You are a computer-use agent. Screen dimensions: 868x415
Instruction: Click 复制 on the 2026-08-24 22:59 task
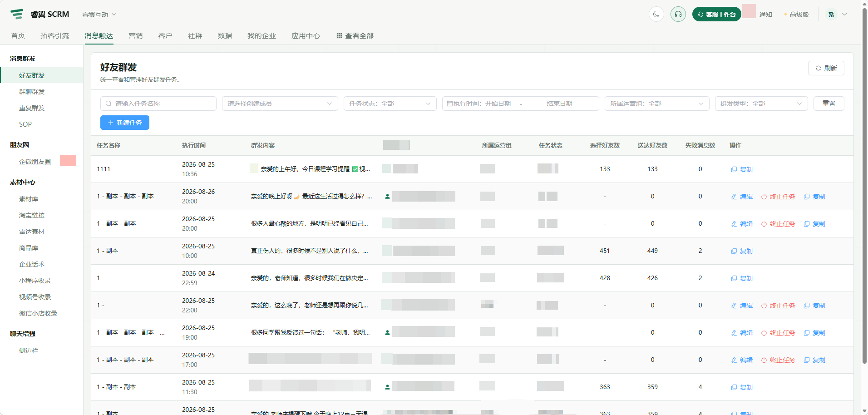pos(742,278)
